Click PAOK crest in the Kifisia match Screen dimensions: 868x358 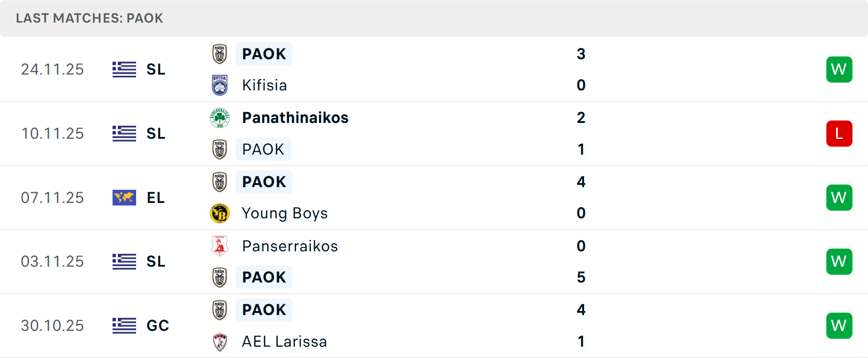tap(220, 54)
